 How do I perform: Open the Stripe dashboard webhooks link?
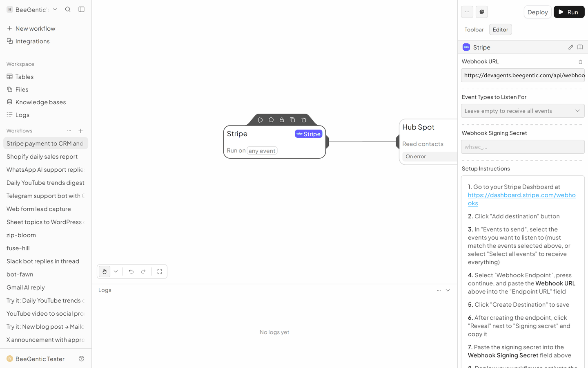(521, 199)
